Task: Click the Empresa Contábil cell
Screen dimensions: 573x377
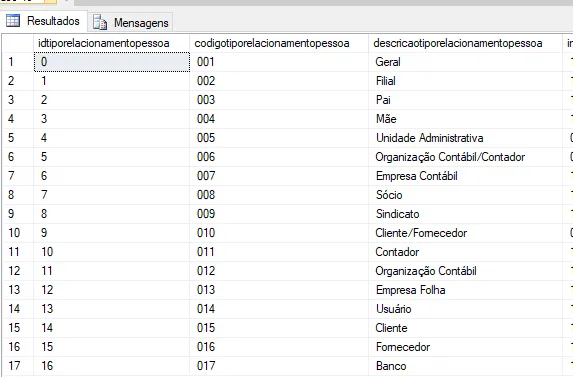Action: (466, 176)
